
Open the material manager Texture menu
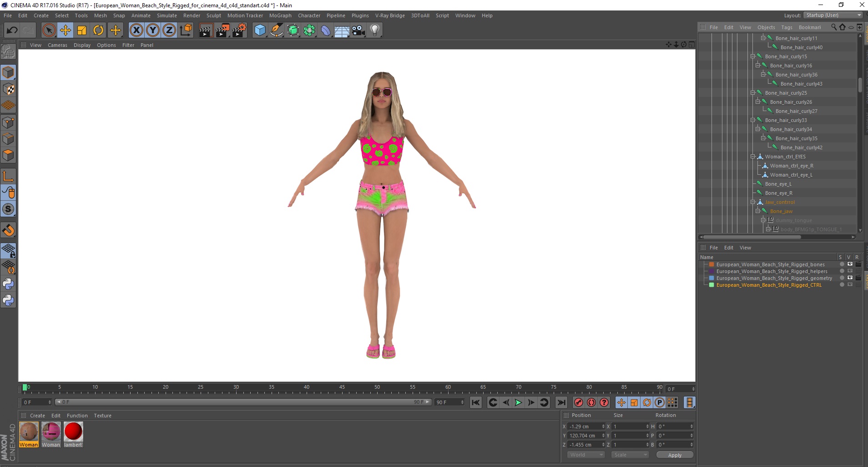pyautogui.click(x=102, y=416)
